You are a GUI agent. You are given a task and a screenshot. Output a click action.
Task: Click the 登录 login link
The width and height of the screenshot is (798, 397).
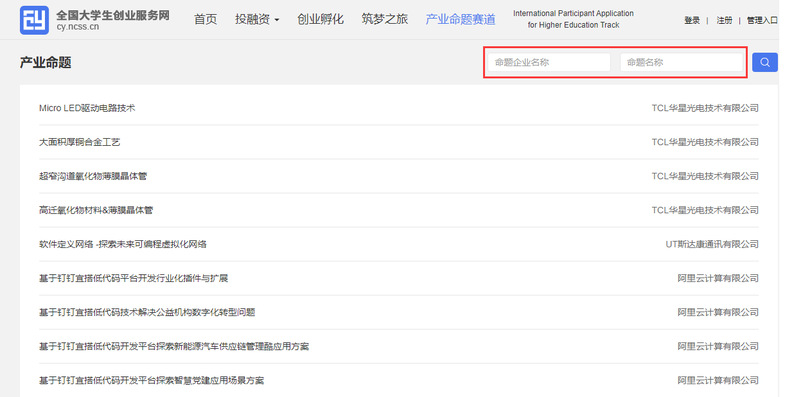(x=692, y=20)
